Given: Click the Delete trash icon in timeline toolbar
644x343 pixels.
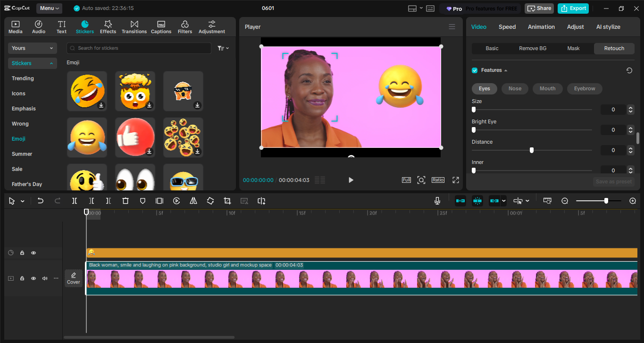Looking at the screenshot, I should [125, 201].
